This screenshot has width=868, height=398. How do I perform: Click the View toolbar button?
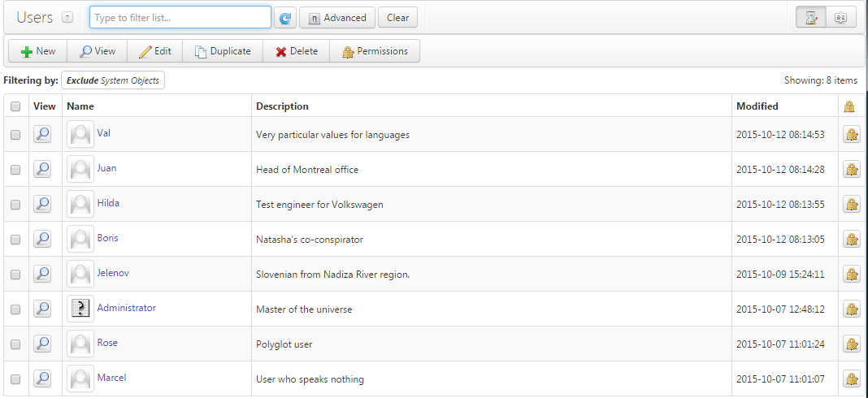(x=97, y=51)
